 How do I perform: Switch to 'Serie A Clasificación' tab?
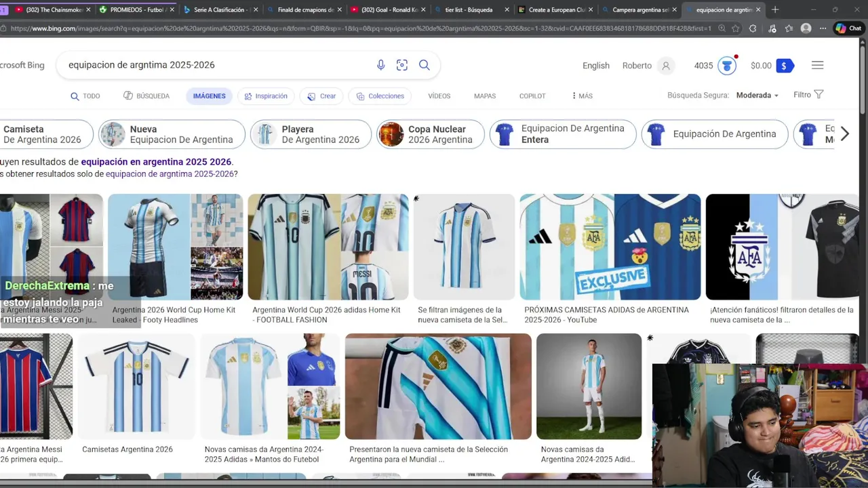220,10
